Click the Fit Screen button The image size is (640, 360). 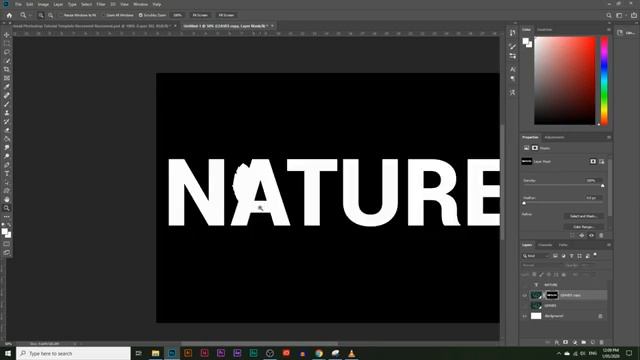[200, 15]
